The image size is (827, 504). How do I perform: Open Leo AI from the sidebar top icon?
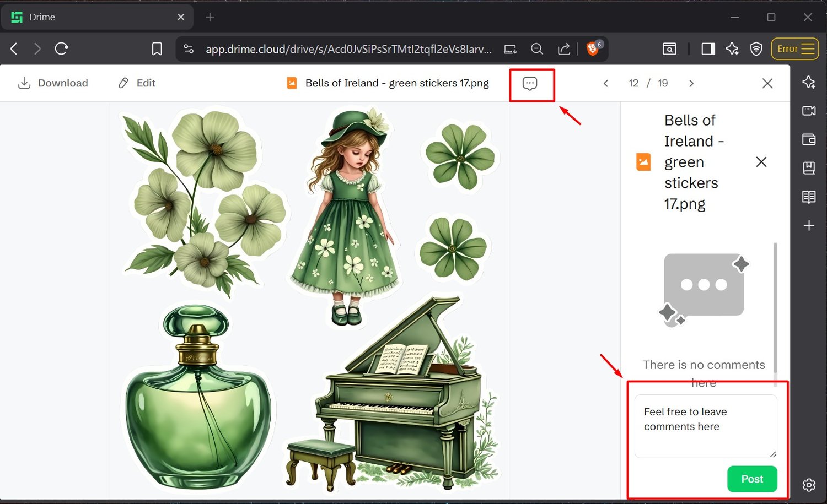(x=809, y=82)
